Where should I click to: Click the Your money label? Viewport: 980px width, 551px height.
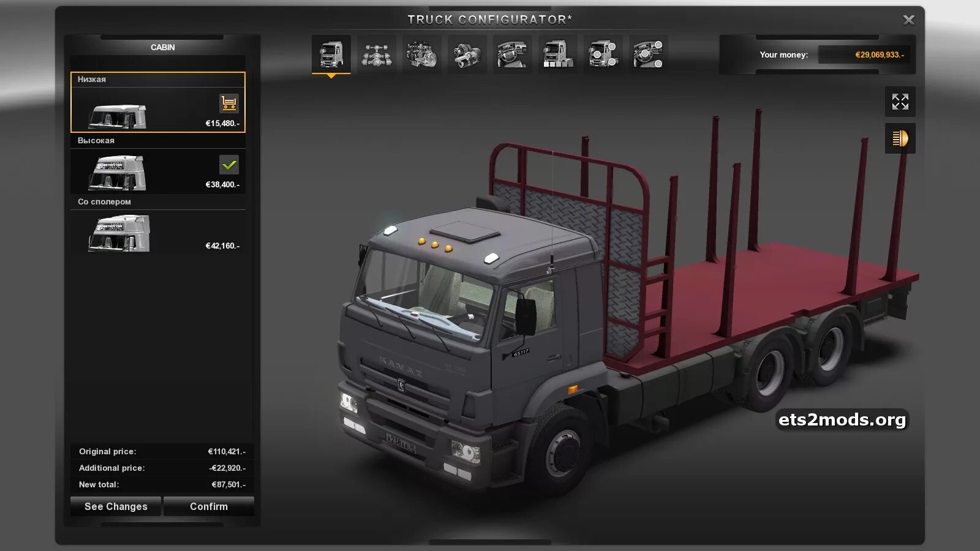784,54
